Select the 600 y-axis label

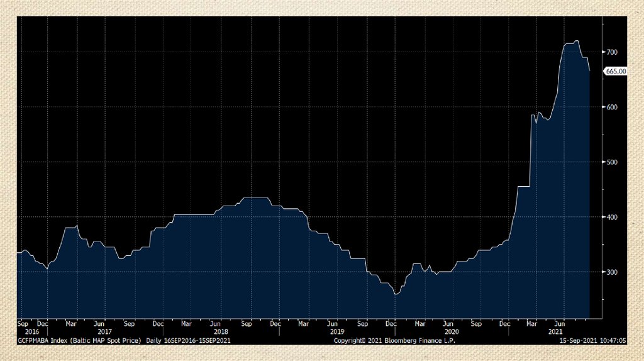[x=612, y=107]
